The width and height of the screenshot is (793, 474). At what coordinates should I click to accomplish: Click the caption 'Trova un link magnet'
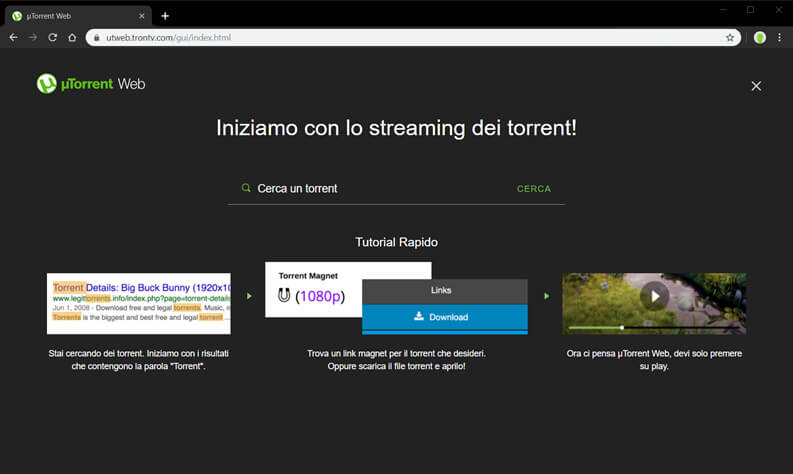[396, 360]
